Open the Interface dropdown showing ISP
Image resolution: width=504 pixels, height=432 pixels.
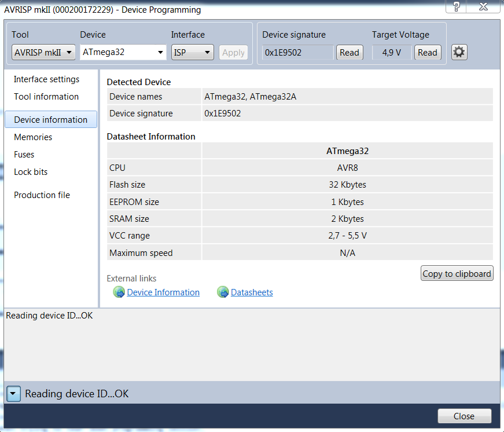coord(193,52)
